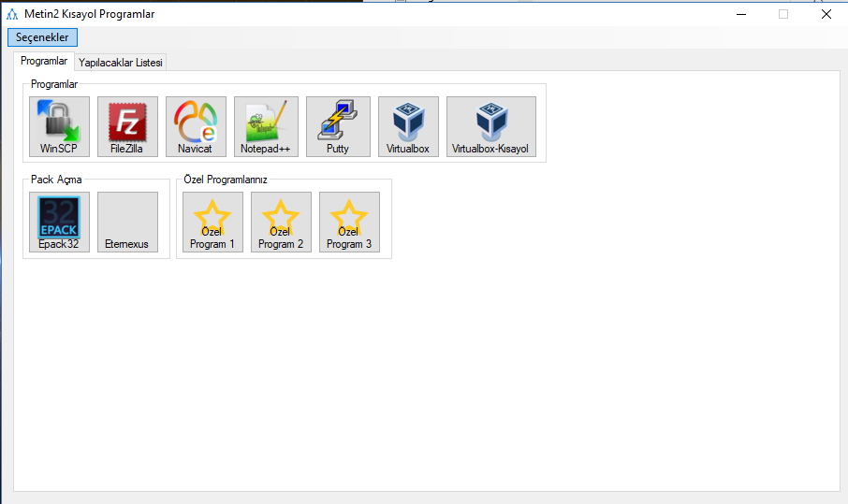Open the FileZilla shortcut
This screenshot has height=504, width=848.
[x=127, y=127]
